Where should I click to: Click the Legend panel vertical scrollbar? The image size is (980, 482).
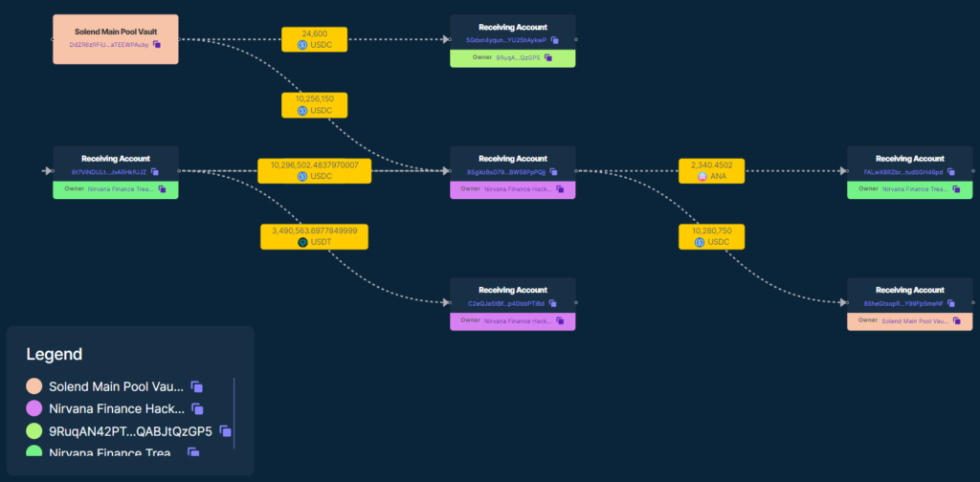234,412
